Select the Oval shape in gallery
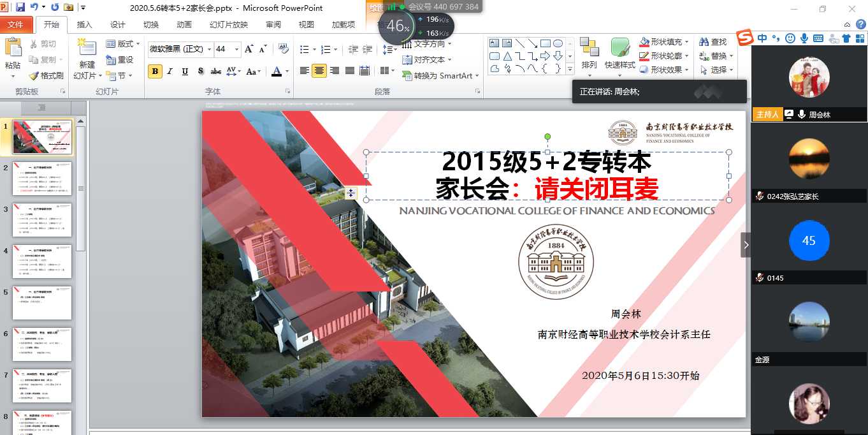The height and width of the screenshot is (435, 868). (x=558, y=43)
